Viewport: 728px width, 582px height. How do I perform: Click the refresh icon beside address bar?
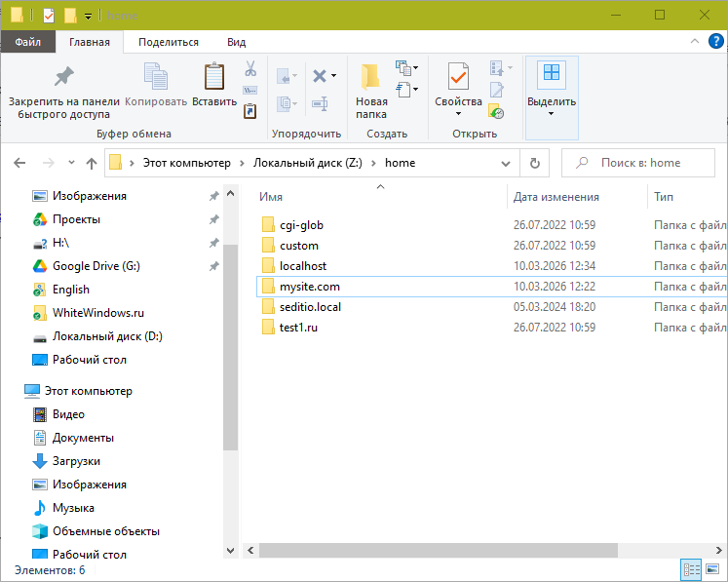pos(534,163)
